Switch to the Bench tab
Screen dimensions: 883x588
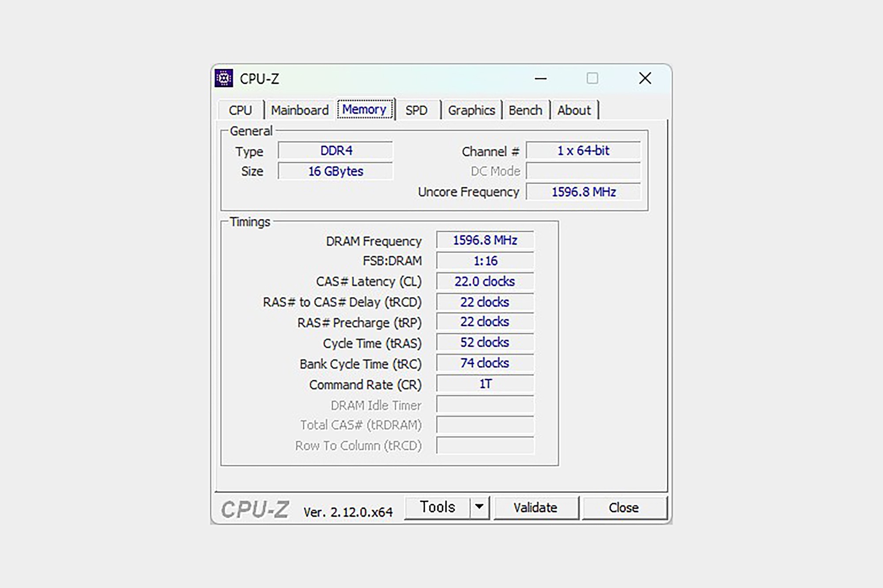tap(525, 110)
